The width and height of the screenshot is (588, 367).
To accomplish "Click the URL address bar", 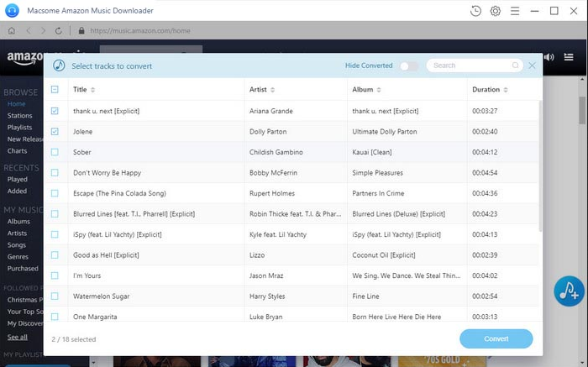I will click(x=140, y=31).
